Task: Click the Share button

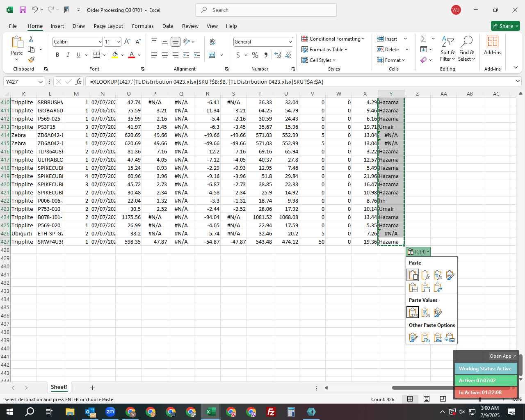Action: [505, 26]
